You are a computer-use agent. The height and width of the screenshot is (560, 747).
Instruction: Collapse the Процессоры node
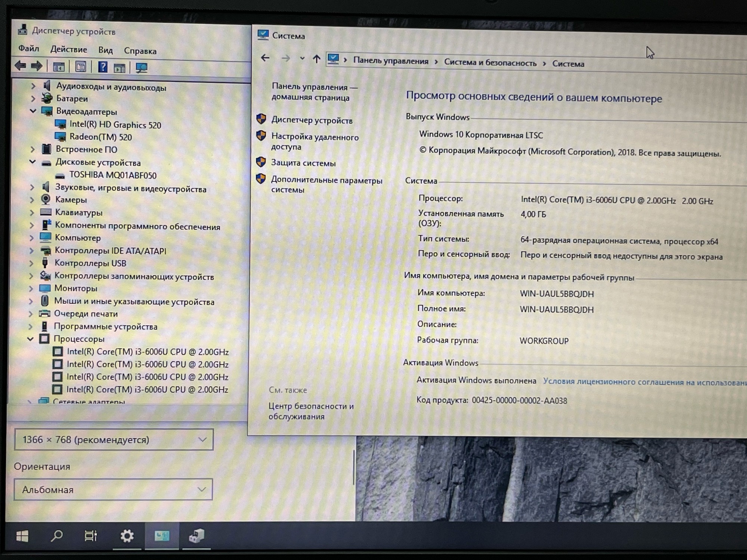click(30, 339)
